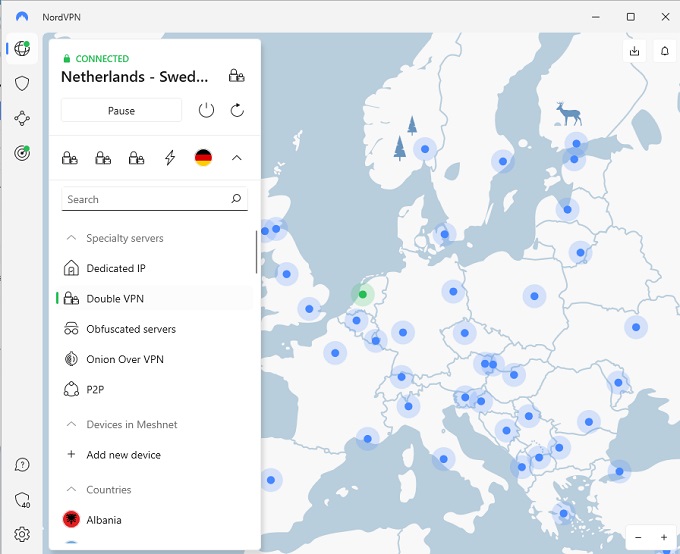Select Onion Over VPN option
This screenshot has width=680, height=554.
pos(124,359)
